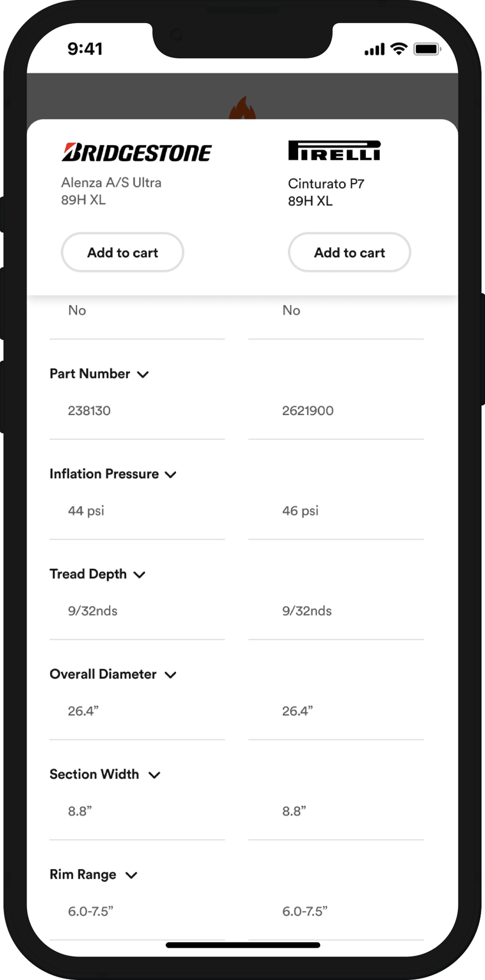Screen dimensions: 485x980
Task: Add Bridgestone Alenza A/S Ultra to cart
Action: [x=123, y=252]
